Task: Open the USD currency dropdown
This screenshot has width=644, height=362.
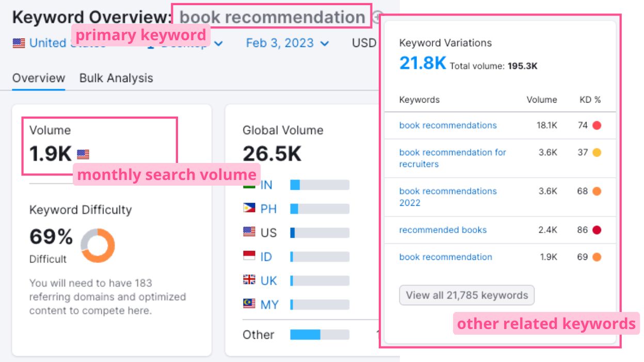Action: point(364,43)
